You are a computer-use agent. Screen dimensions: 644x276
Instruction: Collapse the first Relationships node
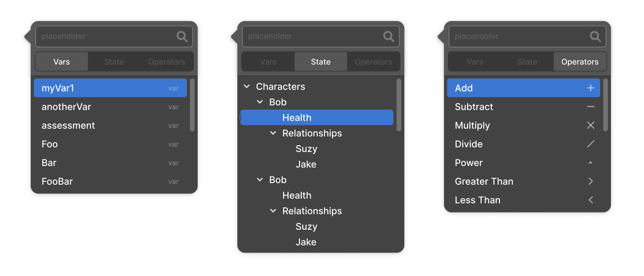[x=273, y=133]
